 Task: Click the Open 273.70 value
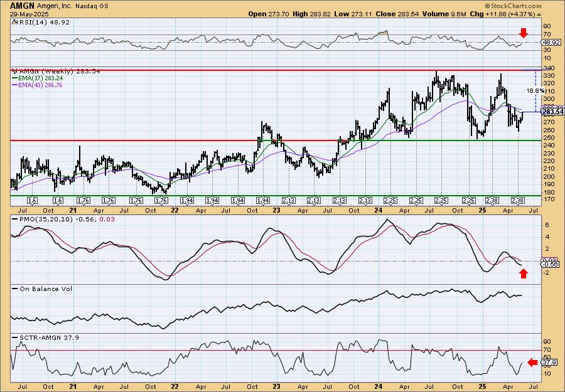tap(269, 14)
